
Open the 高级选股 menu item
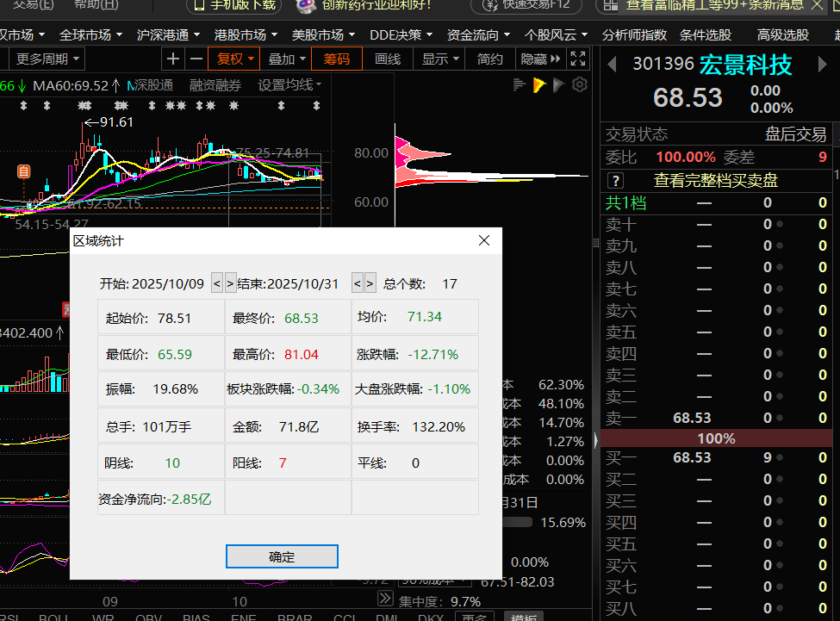782,34
